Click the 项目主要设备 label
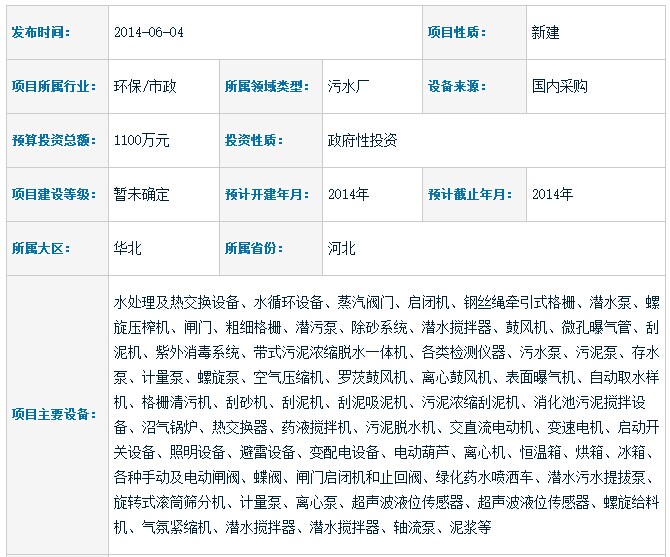 pyautogui.click(x=54, y=414)
